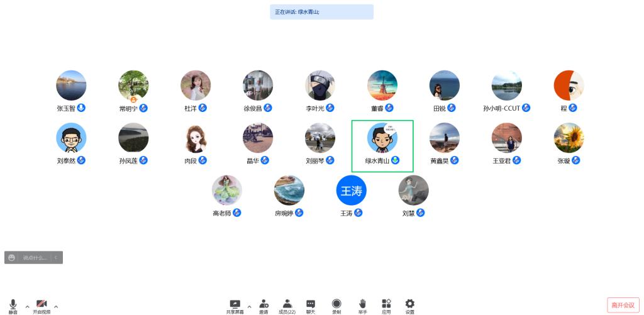Open the chat panel icon
This screenshot has height=315, width=644.
click(311, 304)
